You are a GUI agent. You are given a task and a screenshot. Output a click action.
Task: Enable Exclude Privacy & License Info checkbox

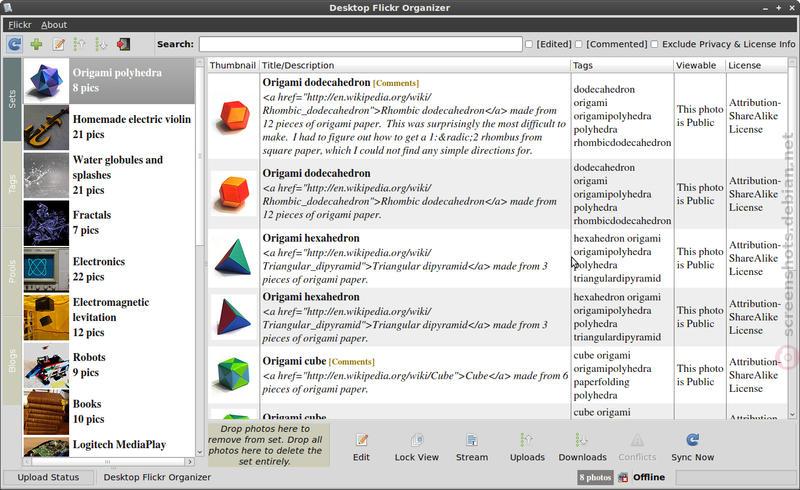click(655, 44)
